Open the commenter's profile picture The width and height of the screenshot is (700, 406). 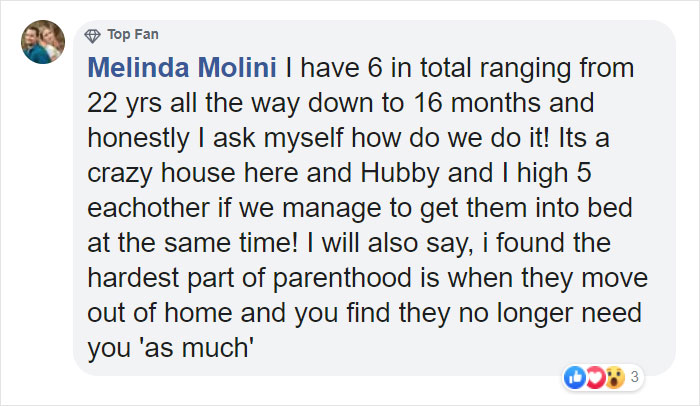click(43, 44)
